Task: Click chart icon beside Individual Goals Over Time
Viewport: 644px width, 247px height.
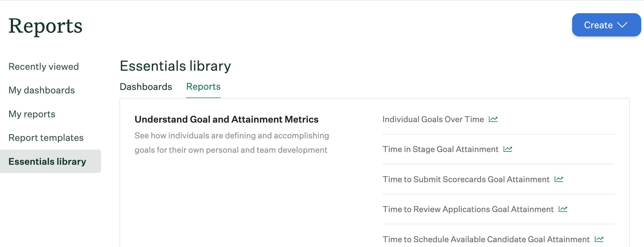Action: [x=493, y=119]
